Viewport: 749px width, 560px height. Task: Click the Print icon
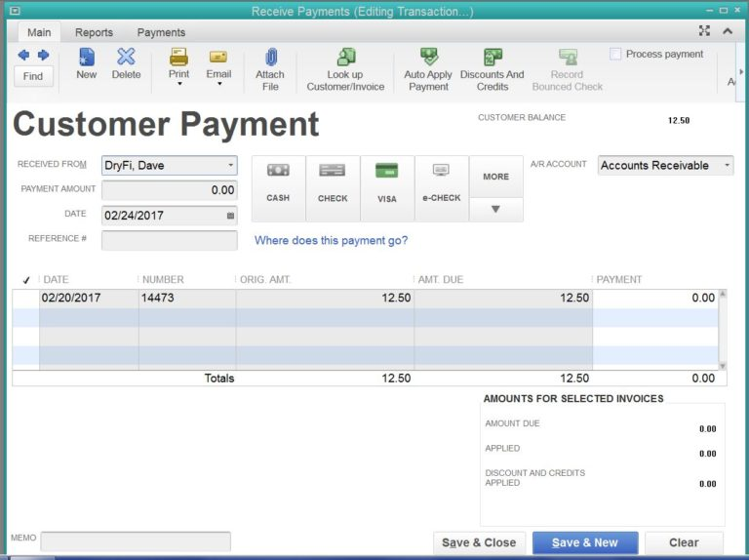(178, 57)
